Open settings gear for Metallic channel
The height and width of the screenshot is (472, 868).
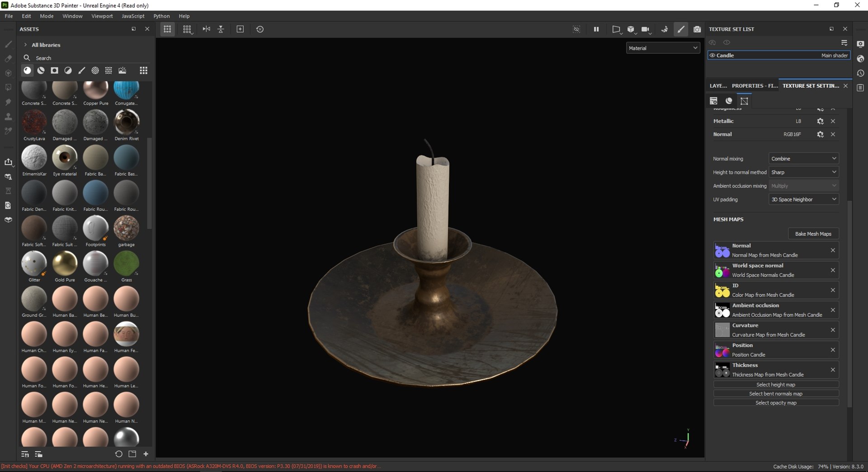point(820,121)
